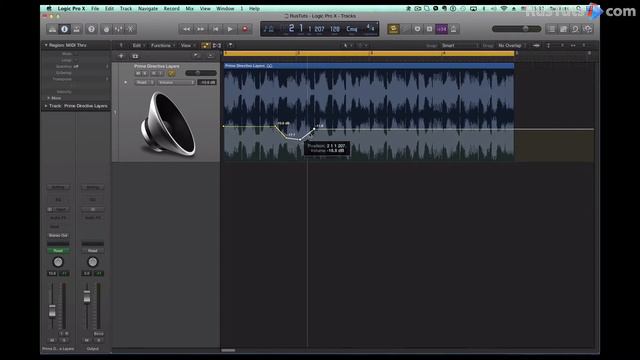Screen dimensions: 640x360
Task: Adjust the track header volume slider
Action: 200,73
